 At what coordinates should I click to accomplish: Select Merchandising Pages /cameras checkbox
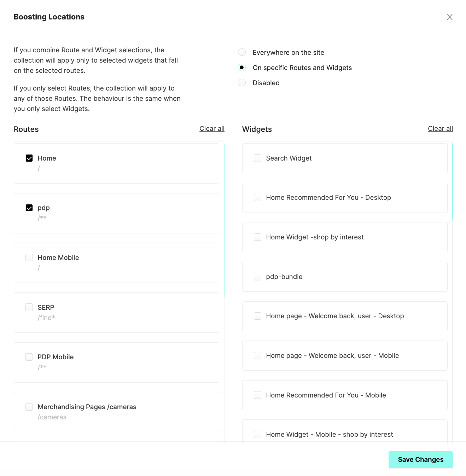click(x=29, y=407)
